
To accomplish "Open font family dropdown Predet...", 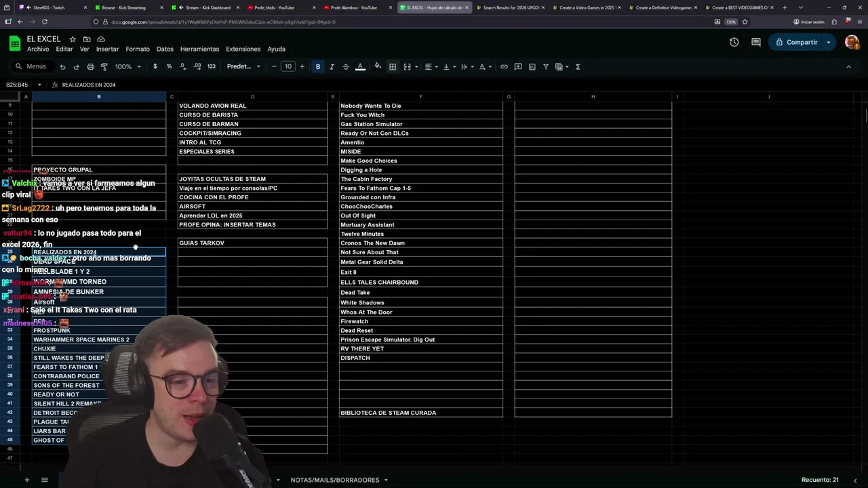I will pyautogui.click(x=243, y=66).
